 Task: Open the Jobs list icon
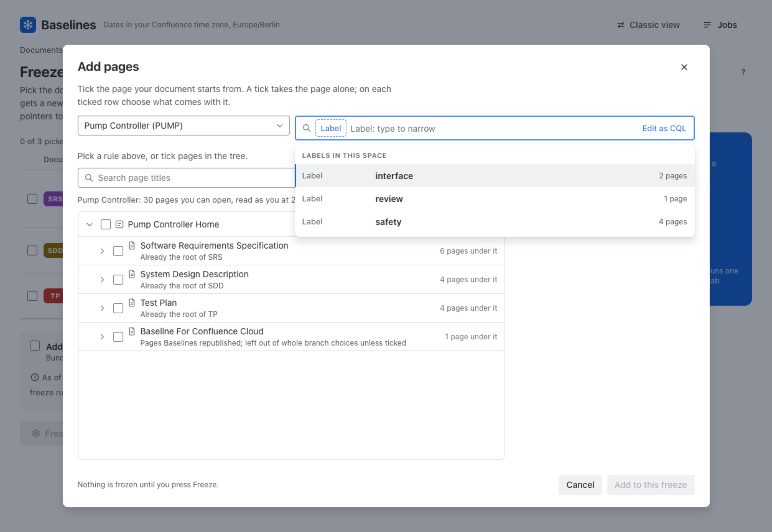pos(707,25)
